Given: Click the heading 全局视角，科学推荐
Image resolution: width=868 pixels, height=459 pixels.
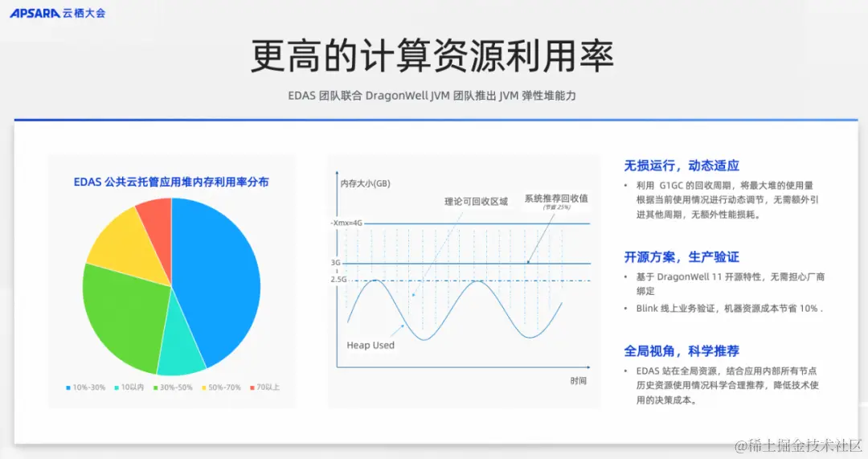Looking at the screenshot, I should [682, 351].
